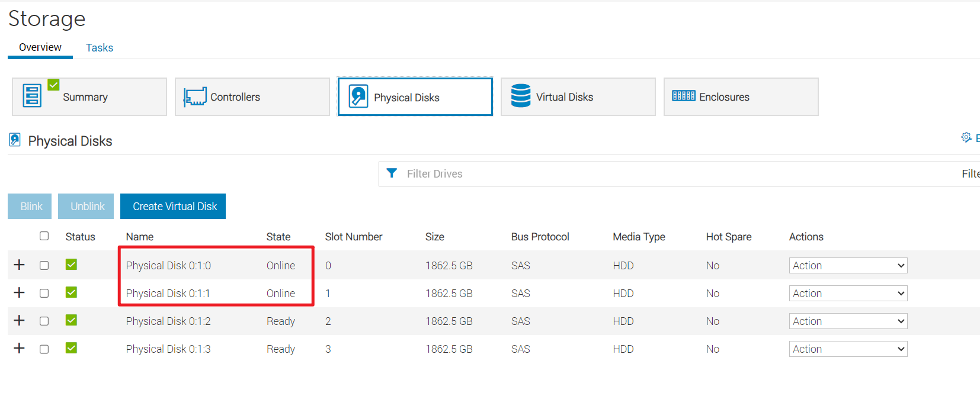Viewport: 980px width, 406px height.
Task: Click green status check for Physical Disk 0:1:1
Action: (71, 292)
